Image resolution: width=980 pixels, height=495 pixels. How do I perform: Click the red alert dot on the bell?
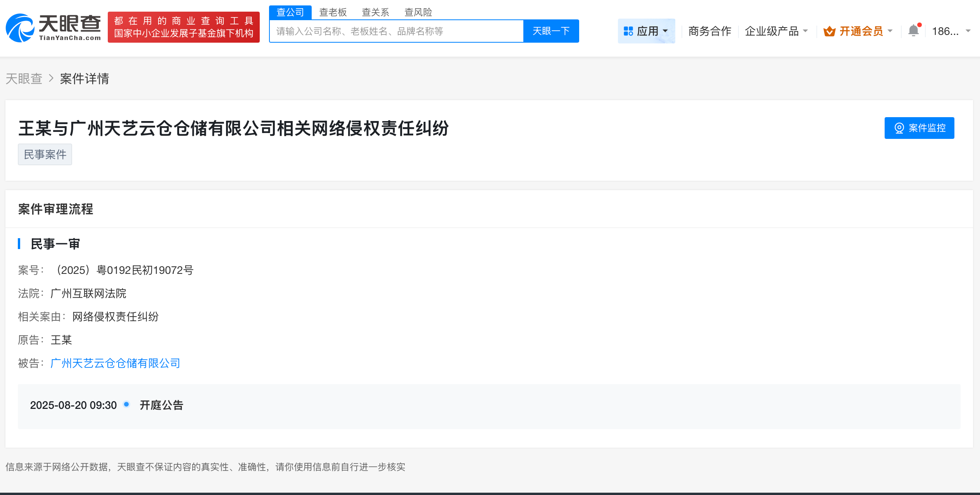coord(920,24)
